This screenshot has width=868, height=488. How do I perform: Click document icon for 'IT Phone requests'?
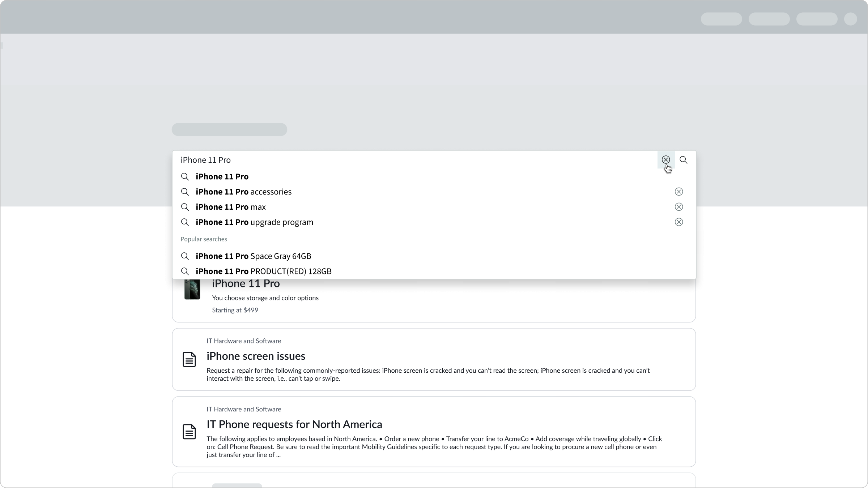[189, 432]
